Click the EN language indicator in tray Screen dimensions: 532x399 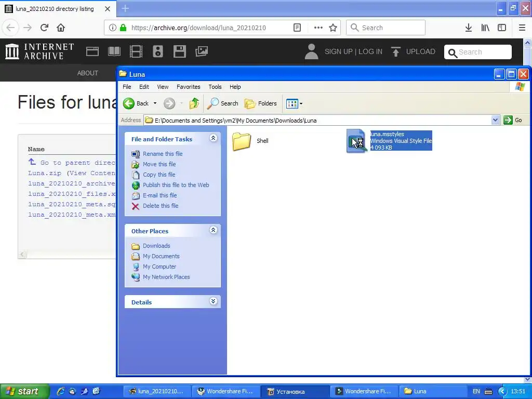click(x=476, y=391)
